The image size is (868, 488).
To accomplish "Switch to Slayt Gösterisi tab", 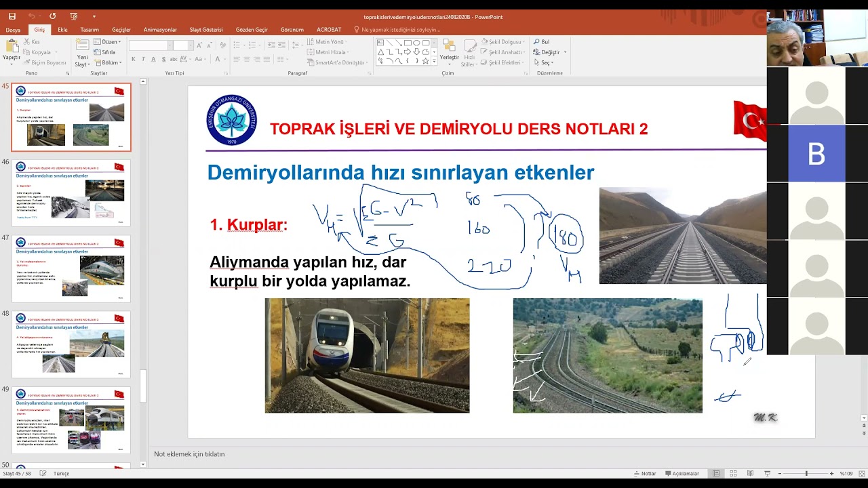I will click(206, 30).
